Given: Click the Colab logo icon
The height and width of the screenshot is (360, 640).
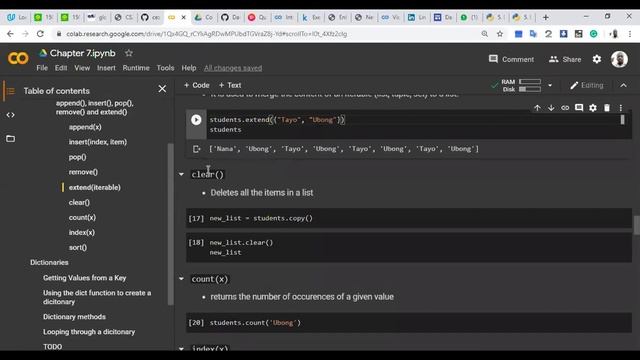Looking at the screenshot, I should coord(18,58).
